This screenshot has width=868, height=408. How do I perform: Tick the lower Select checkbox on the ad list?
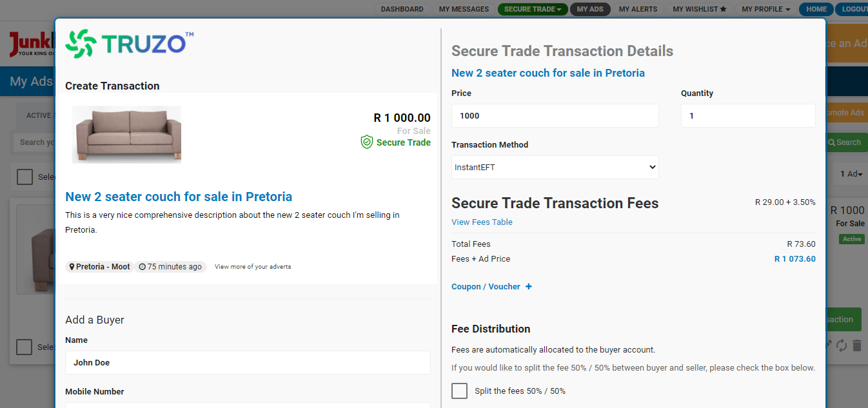point(24,347)
